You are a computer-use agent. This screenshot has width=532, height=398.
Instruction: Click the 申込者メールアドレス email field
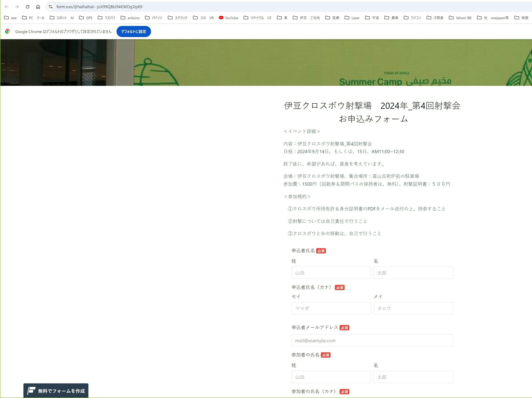click(x=372, y=340)
